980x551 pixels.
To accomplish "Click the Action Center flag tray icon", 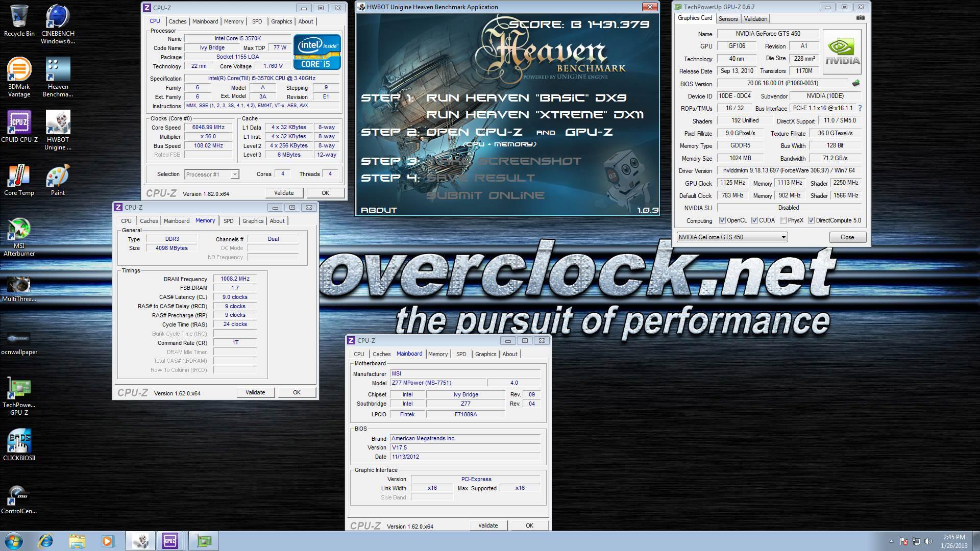I will (x=904, y=541).
